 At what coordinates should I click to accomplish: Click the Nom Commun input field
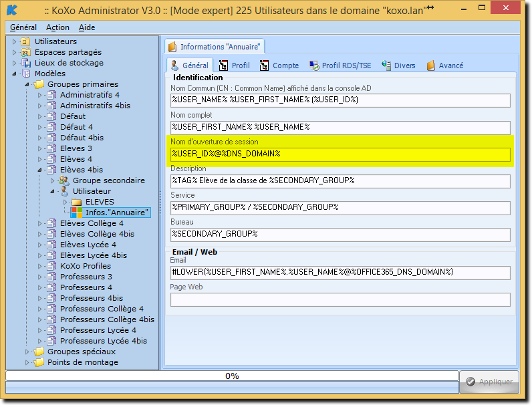(x=340, y=100)
